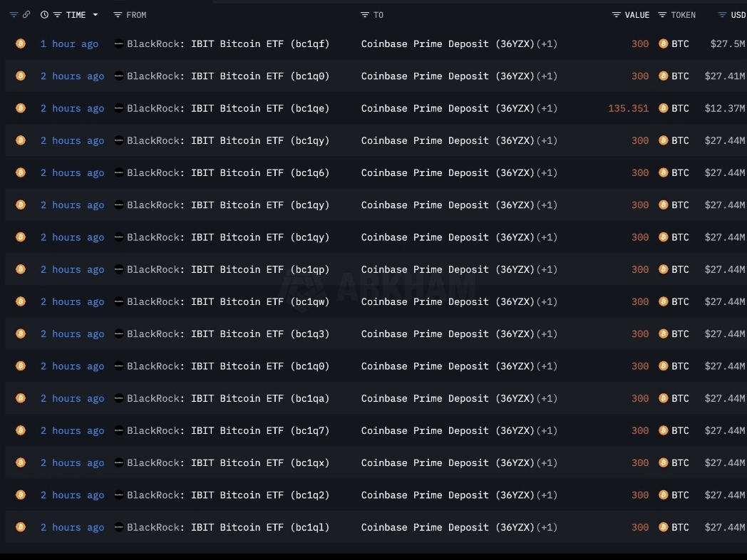Click the Bitcoin chain icon in the bc1qe row
This screenshot has height=560, width=747.
click(21, 108)
